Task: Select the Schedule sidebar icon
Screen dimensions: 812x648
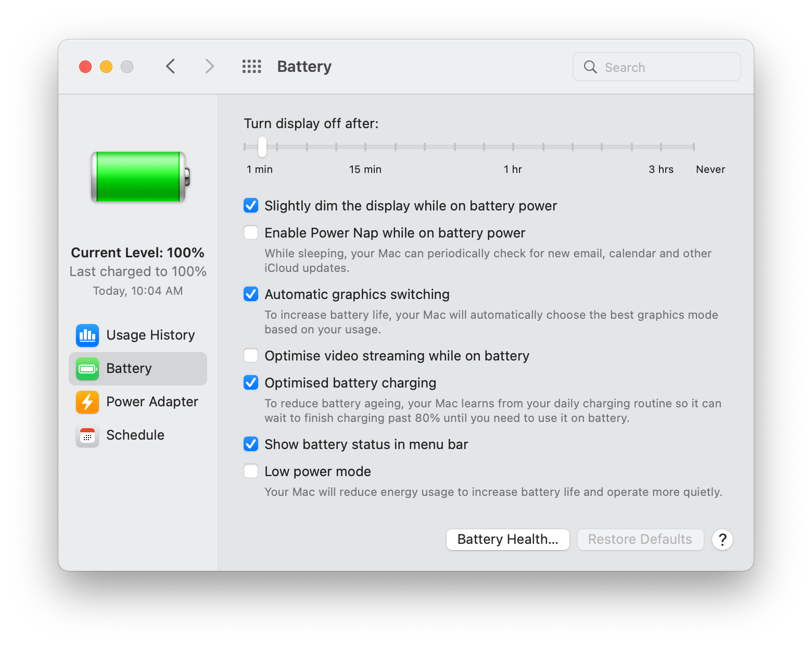Action: click(87, 435)
